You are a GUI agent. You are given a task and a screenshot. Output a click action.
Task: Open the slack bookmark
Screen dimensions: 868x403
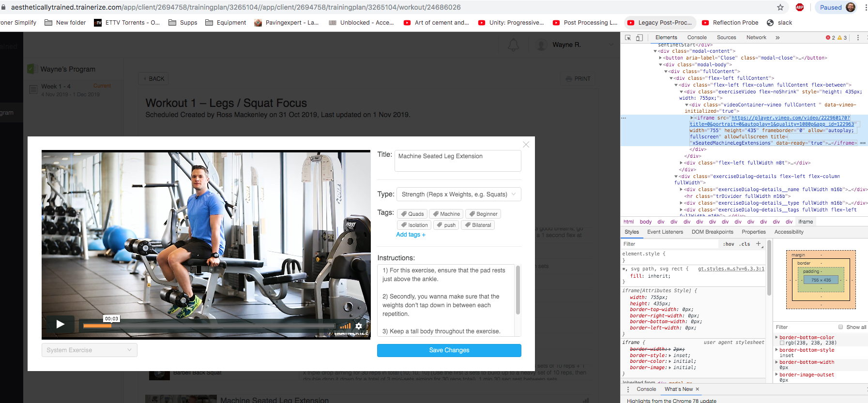(x=780, y=23)
